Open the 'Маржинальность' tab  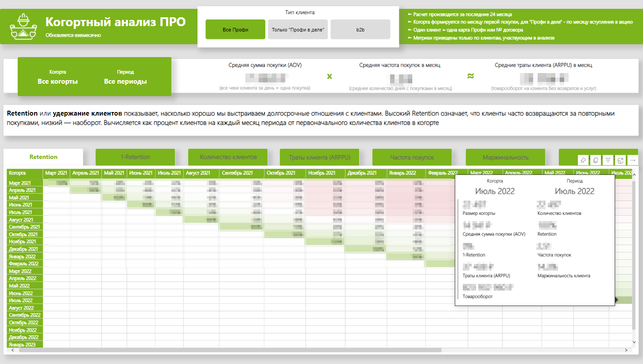click(x=505, y=157)
